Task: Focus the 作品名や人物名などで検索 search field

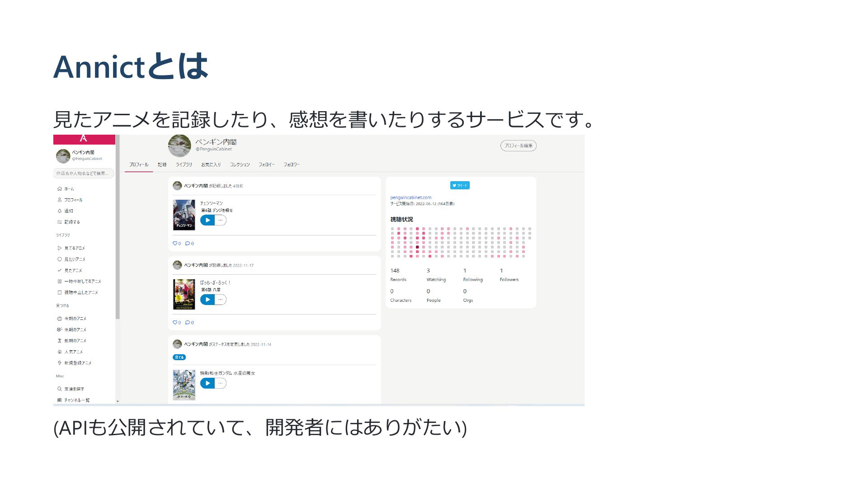Action: click(84, 174)
